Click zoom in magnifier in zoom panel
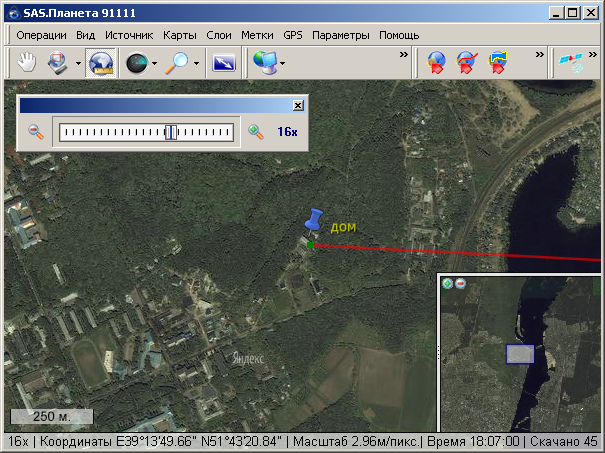The height and width of the screenshot is (453, 605). (256, 131)
